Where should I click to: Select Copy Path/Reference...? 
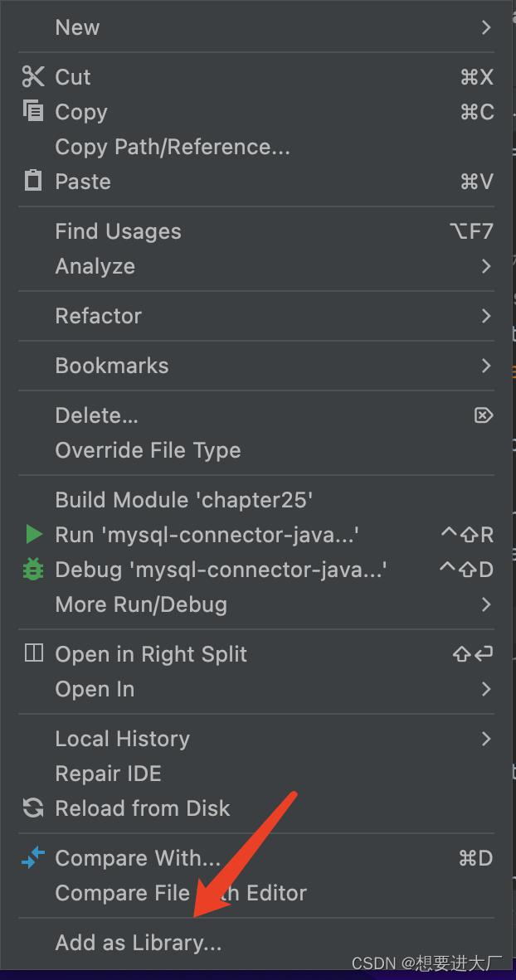(x=173, y=147)
